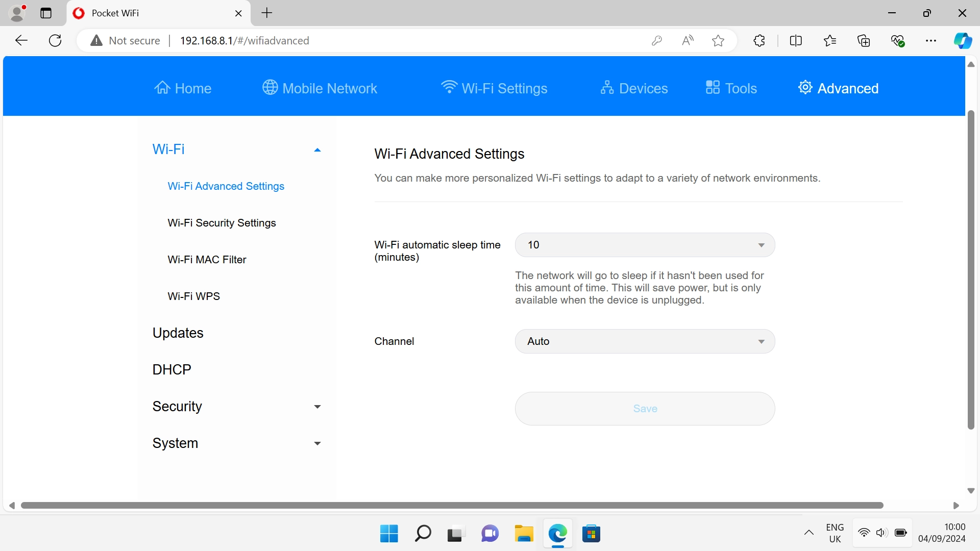Click the Save button
This screenshot has height=551, width=980.
click(645, 409)
